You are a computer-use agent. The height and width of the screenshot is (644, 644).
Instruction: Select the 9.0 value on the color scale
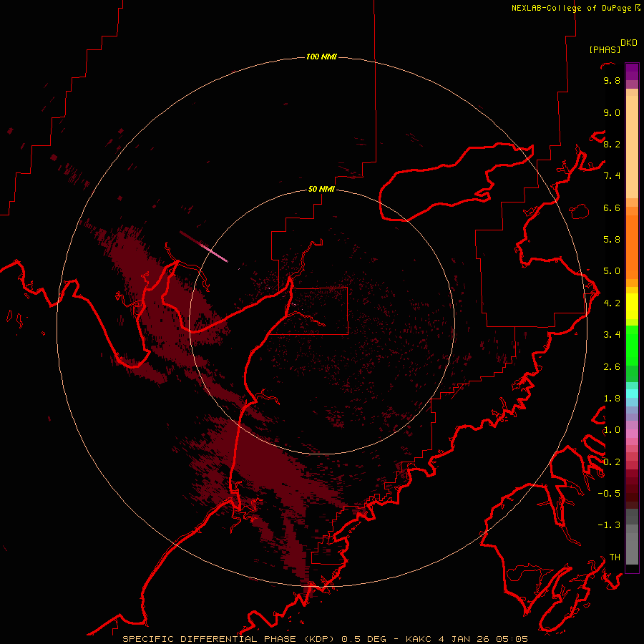pyautogui.click(x=612, y=112)
